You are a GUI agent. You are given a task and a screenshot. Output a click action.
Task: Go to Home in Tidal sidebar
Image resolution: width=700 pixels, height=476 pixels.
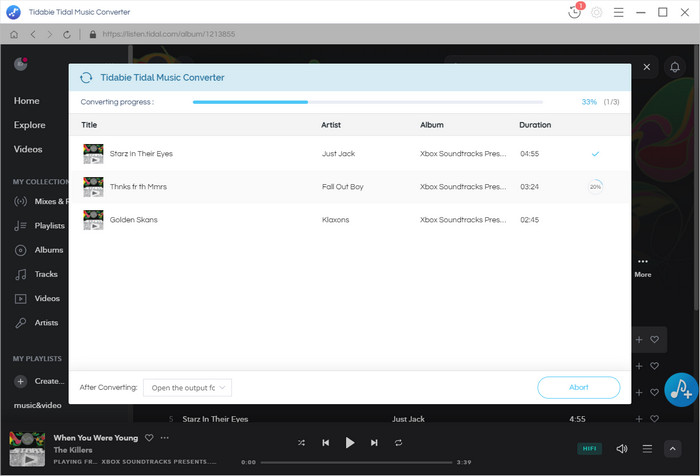[26, 101]
